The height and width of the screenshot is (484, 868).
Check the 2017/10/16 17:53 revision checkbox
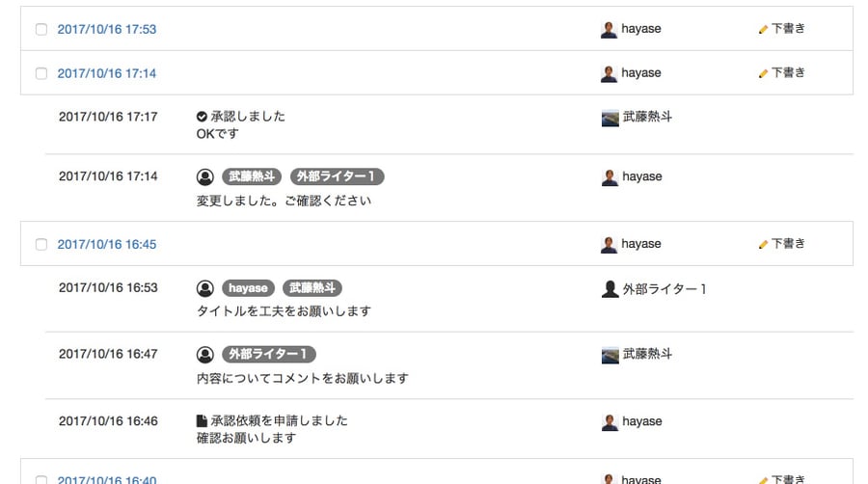[x=41, y=29]
